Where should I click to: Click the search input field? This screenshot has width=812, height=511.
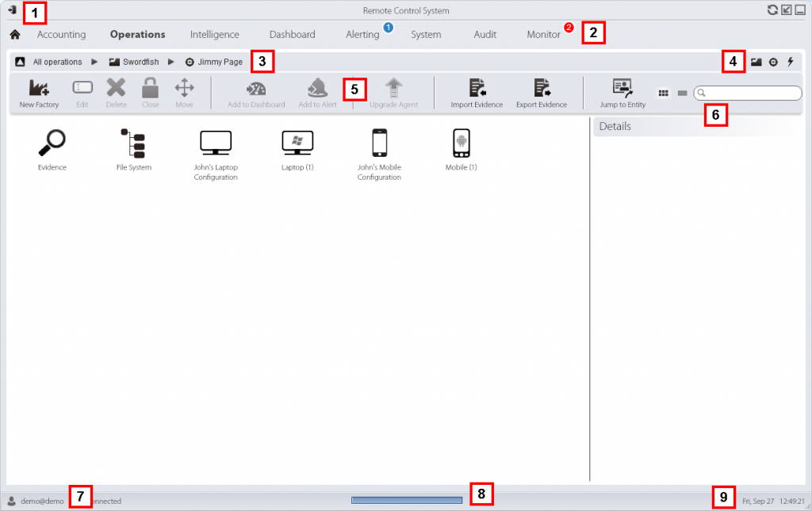751,93
